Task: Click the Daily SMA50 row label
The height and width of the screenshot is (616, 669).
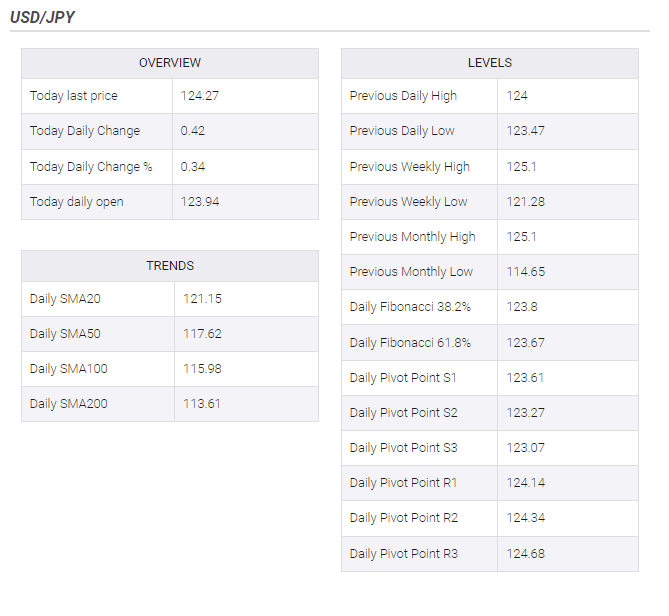Action: tap(65, 334)
